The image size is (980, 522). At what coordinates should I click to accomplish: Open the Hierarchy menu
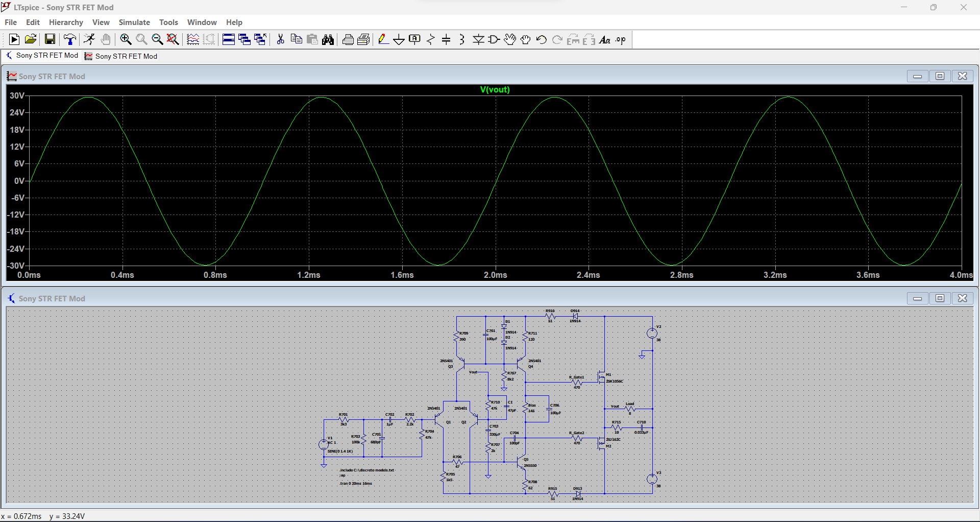click(66, 22)
